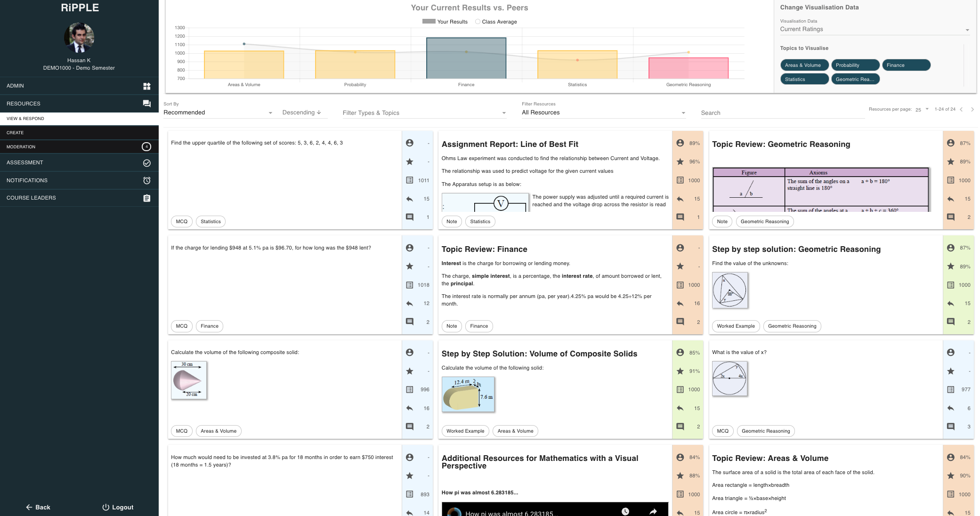Open RESOURCES in the sidebar

(x=79, y=104)
